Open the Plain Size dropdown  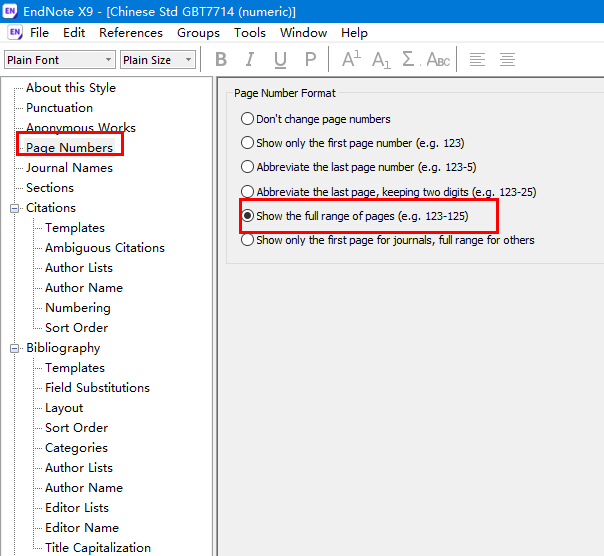click(158, 60)
